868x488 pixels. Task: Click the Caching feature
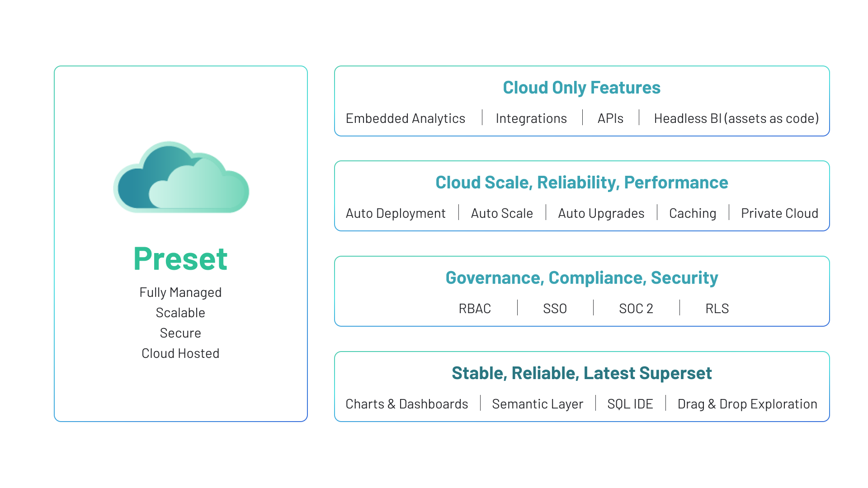(x=692, y=213)
